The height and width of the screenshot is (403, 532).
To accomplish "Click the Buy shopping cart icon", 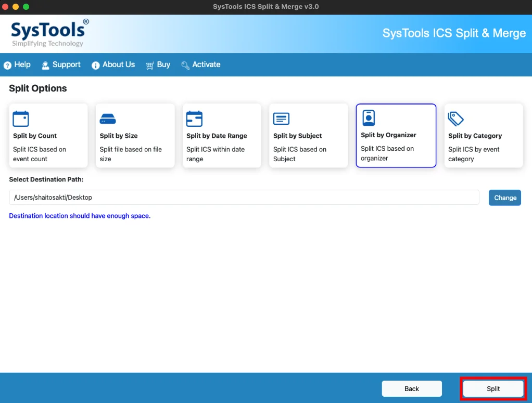I will coord(149,66).
